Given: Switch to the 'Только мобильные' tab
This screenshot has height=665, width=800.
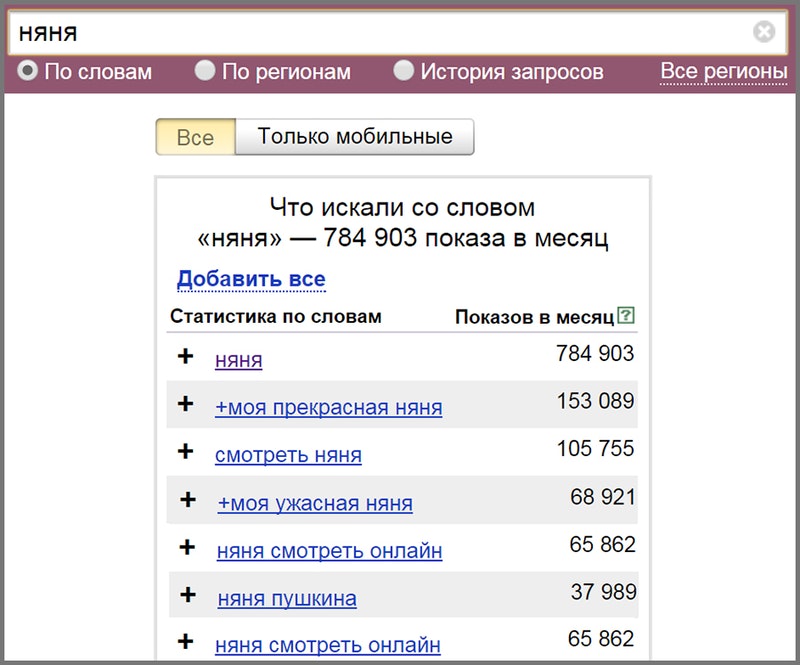Looking at the screenshot, I should pyautogui.click(x=354, y=137).
